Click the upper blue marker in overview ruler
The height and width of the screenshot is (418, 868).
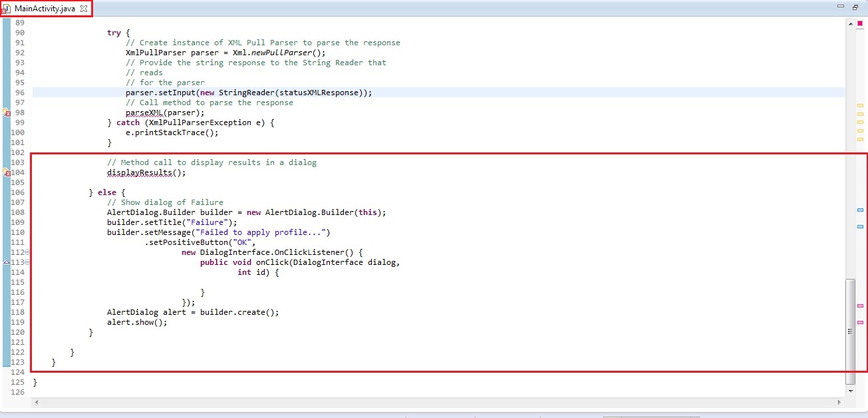(860, 210)
